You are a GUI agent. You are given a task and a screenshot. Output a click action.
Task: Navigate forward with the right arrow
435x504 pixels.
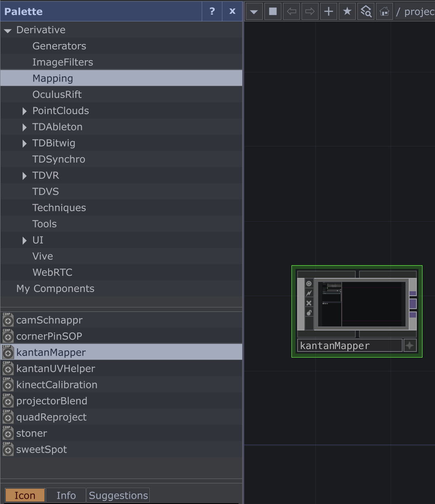[310, 12]
